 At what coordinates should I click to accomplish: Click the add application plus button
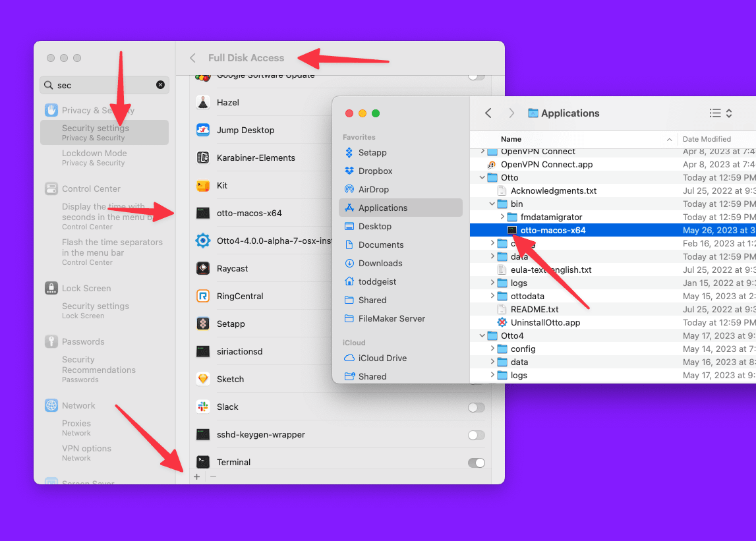click(196, 476)
